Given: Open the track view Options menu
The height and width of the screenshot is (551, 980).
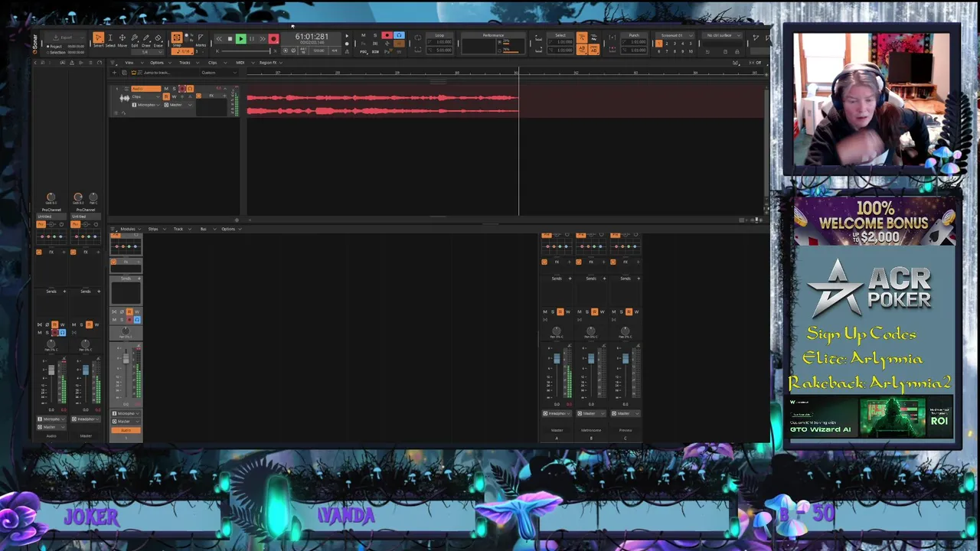Looking at the screenshot, I should tap(161, 63).
